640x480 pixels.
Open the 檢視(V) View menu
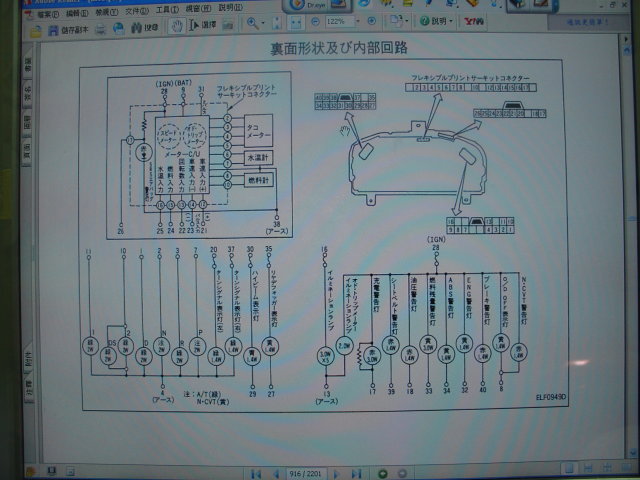(x=107, y=12)
